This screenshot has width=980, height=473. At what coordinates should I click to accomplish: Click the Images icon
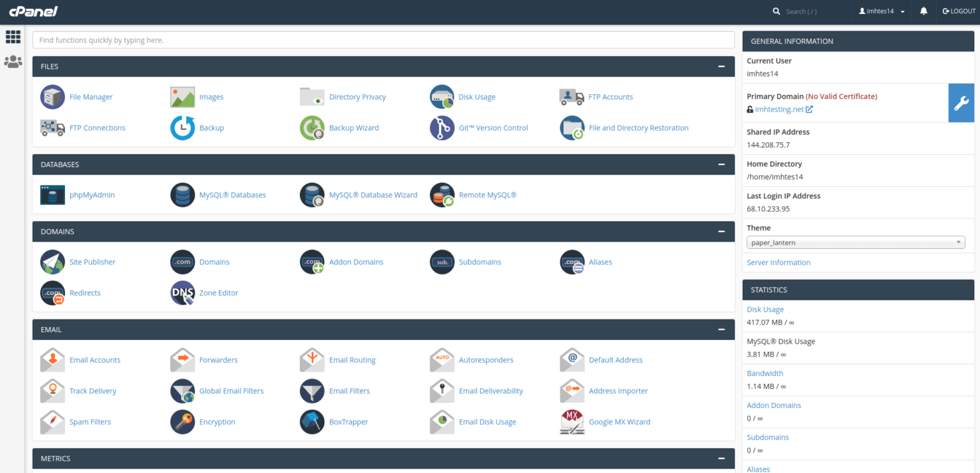pyautogui.click(x=182, y=97)
